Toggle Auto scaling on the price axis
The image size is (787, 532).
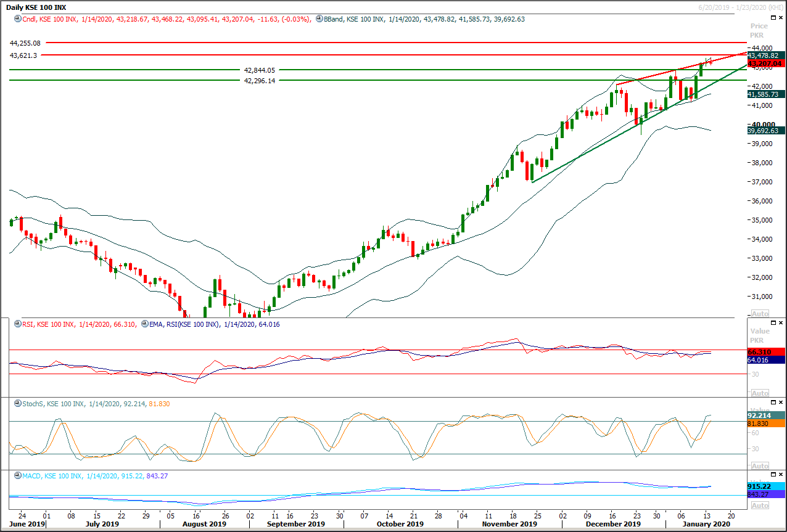click(760, 313)
